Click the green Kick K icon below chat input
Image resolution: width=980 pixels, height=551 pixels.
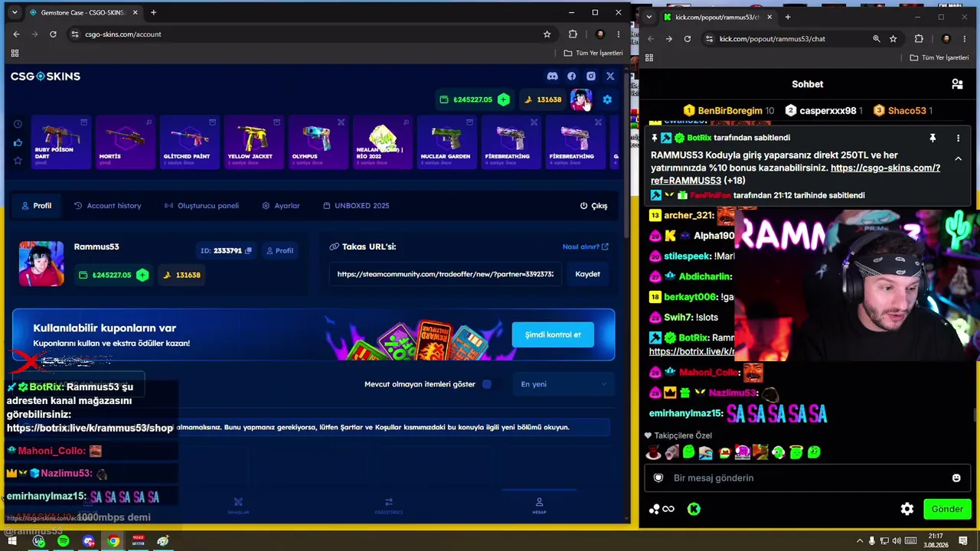click(694, 509)
